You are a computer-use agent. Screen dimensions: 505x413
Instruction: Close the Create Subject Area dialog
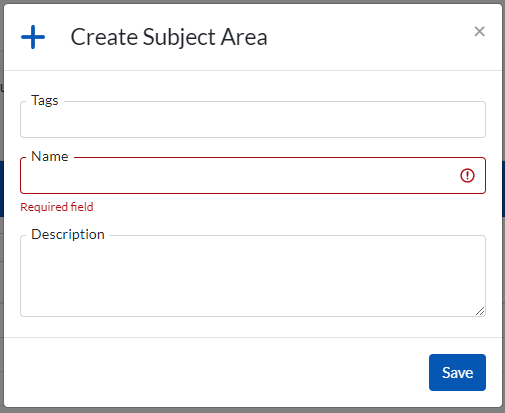[479, 31]
